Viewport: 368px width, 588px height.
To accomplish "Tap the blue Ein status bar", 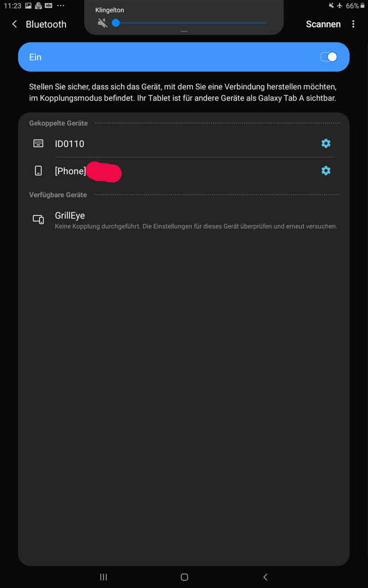I will click(x=184, y=57).
